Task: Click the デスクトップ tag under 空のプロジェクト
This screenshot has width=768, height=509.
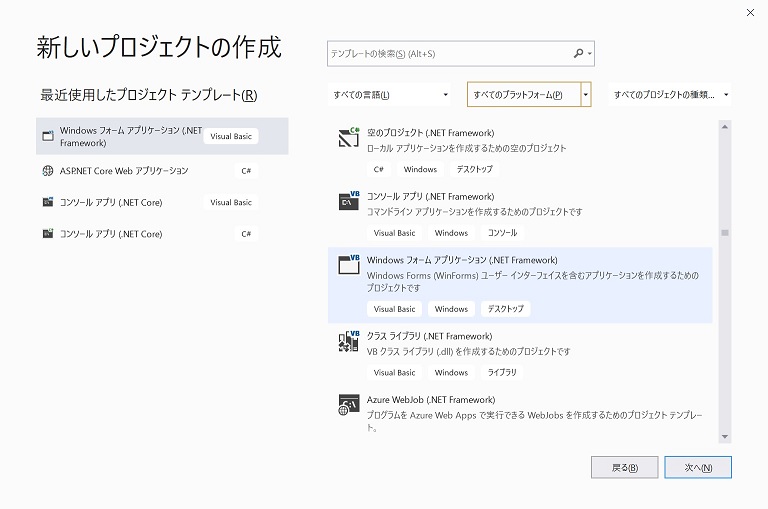Action: click(x=475, y=169)
